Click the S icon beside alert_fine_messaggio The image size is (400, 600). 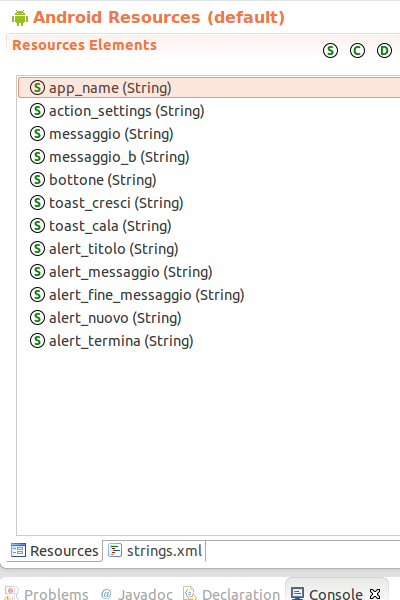(38, 294)
